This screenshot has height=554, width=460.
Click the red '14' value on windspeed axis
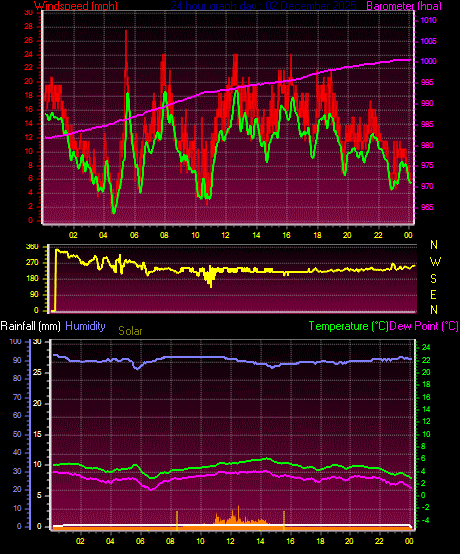click(x=28, y=123)
